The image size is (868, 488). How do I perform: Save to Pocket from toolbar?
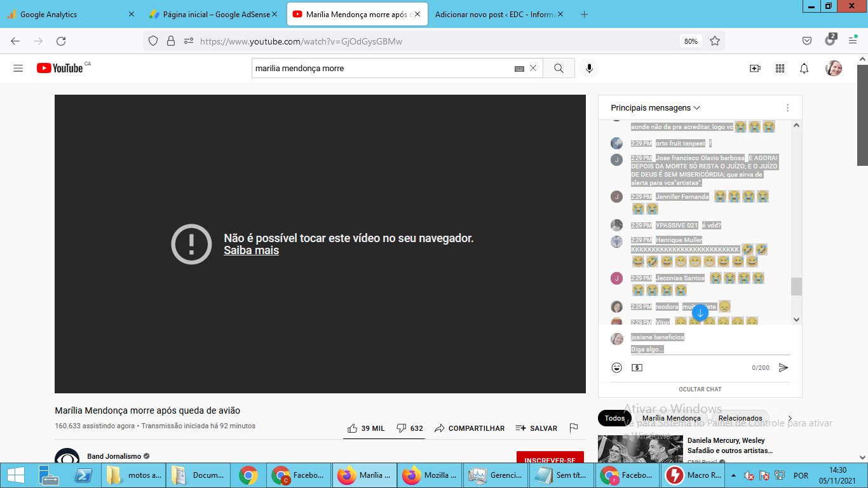807,41
